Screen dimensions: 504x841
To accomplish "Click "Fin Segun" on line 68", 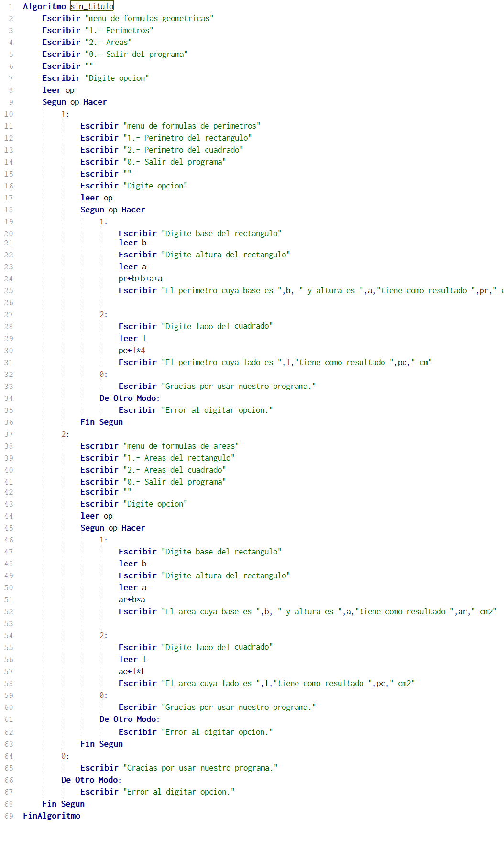I will (x=63, y=804).
